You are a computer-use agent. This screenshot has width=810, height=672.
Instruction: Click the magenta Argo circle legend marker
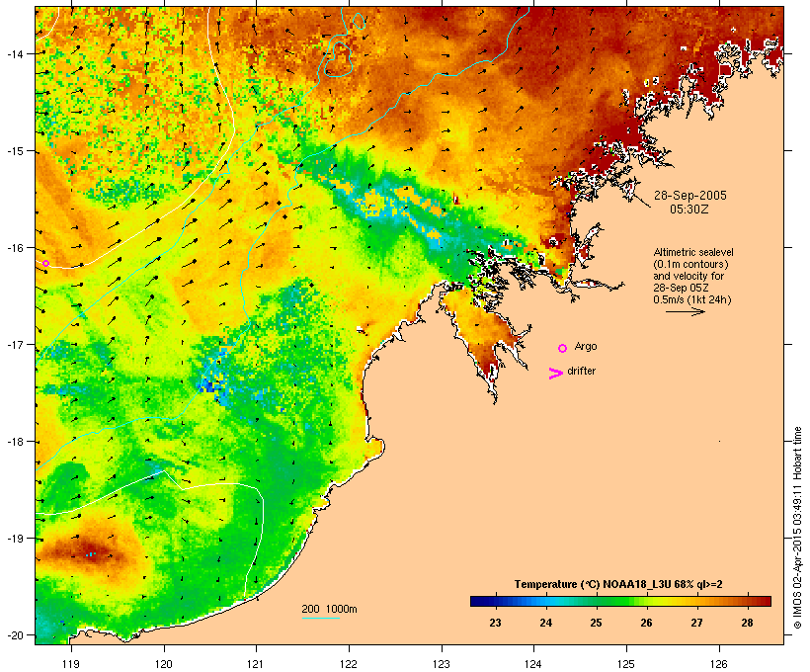pyautogui.click(x=563, y=349)
